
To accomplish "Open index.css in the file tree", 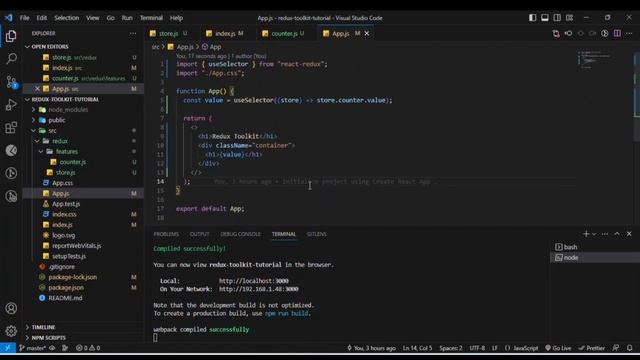I will click(x=64, y=214).
